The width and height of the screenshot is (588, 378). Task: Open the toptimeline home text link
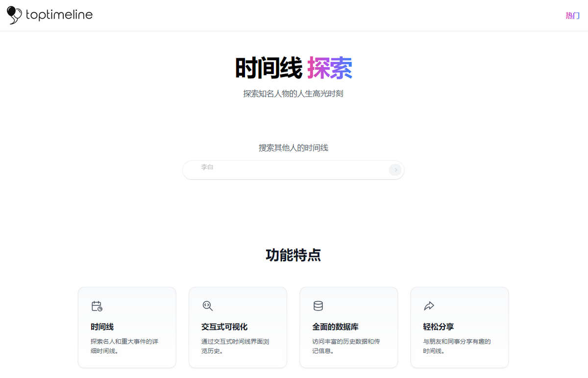pos(59,15)
